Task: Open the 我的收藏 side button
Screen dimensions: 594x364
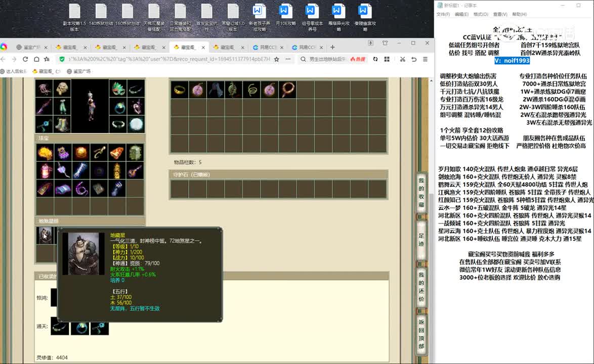Action: [421, 192]
